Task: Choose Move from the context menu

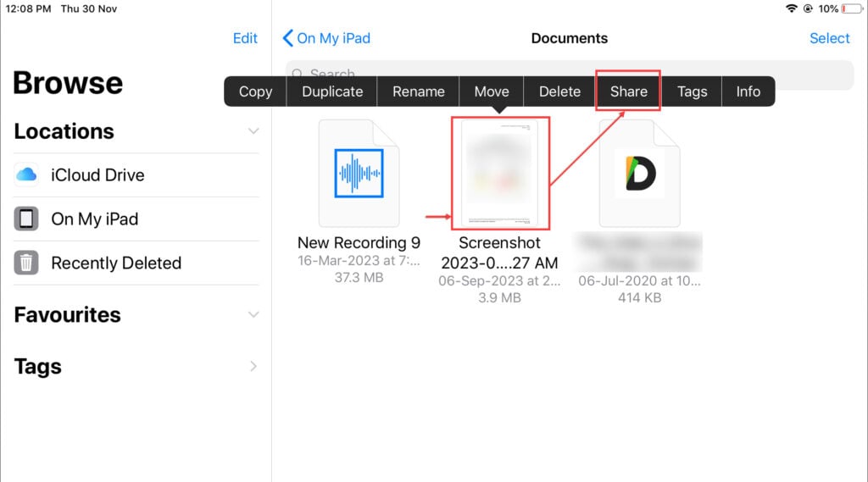Action: (x=492, y=91)
